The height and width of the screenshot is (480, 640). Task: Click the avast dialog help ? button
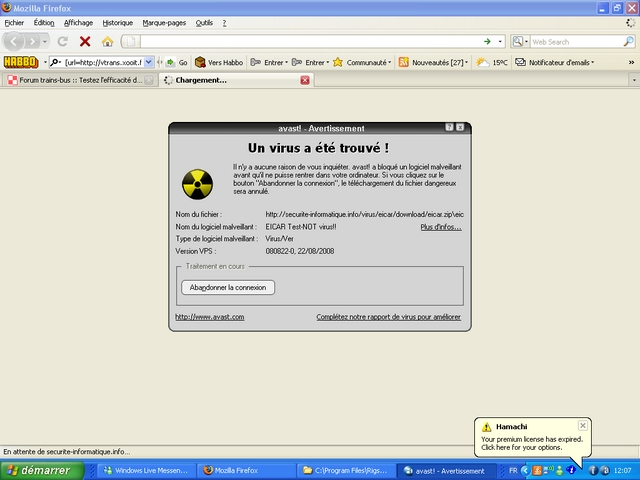[x=449, y=127]
